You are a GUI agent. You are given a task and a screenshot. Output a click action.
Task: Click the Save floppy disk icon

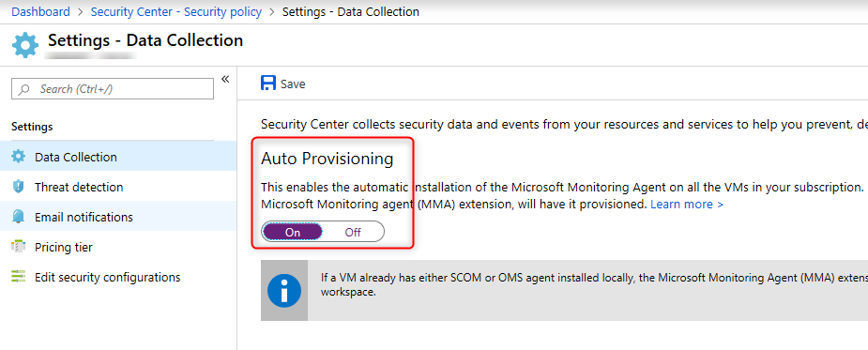(x=268, y=84)
